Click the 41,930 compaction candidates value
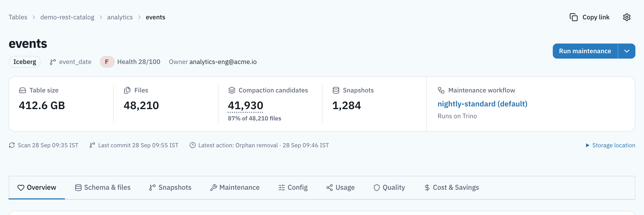The height and width of the screenshot is (215, 644). coord(246,105)
